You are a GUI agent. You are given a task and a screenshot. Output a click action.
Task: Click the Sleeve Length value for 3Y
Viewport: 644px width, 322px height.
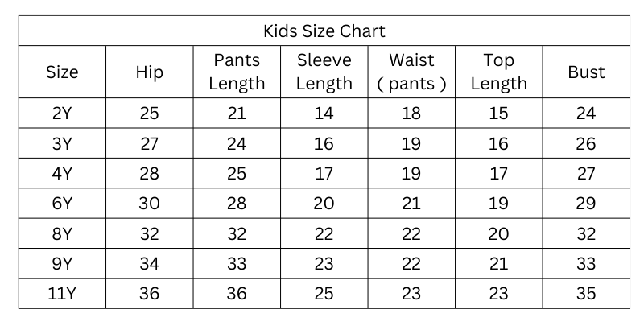[x=324, y=143]
